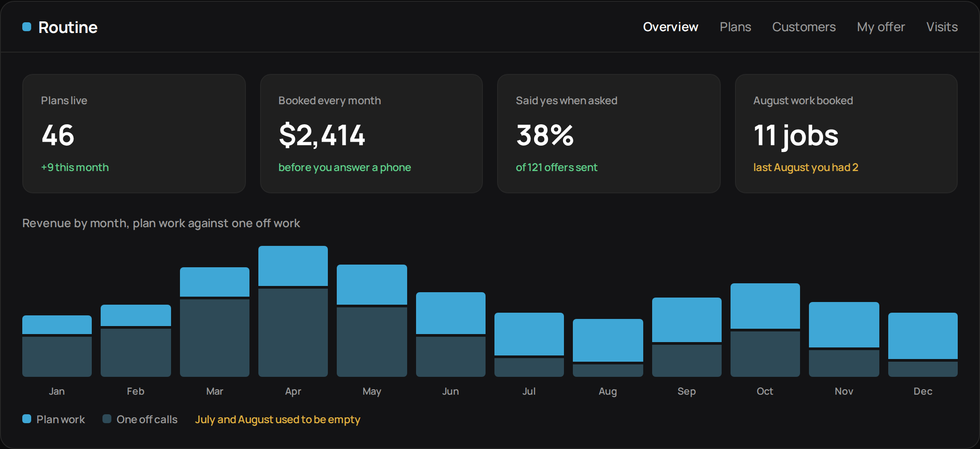Select January's one off calls segment

click(x=57, y=357)
